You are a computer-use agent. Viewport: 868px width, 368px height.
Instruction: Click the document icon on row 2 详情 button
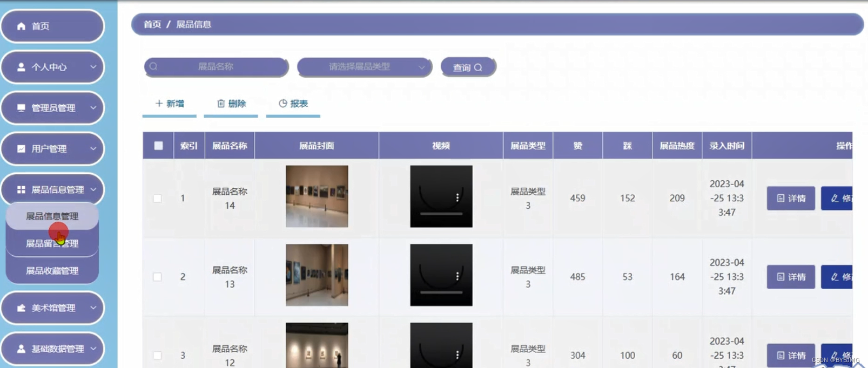pos(780,277)
